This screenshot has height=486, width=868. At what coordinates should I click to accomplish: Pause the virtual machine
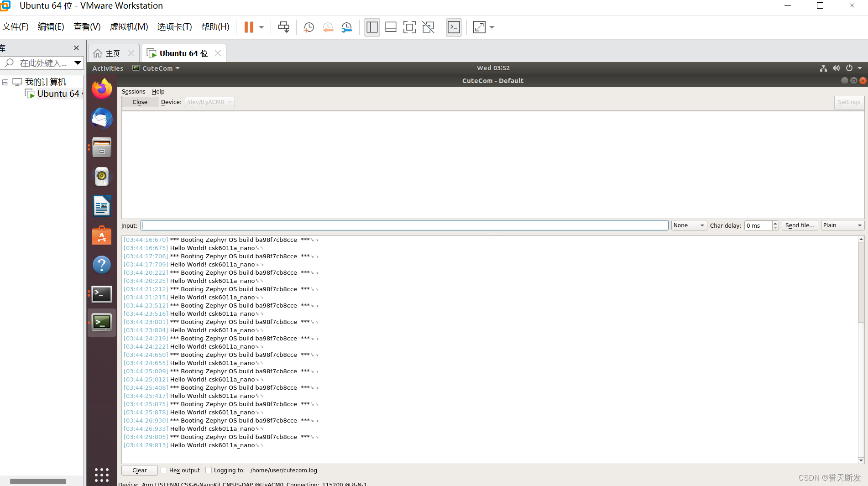[x=249, y=27]
